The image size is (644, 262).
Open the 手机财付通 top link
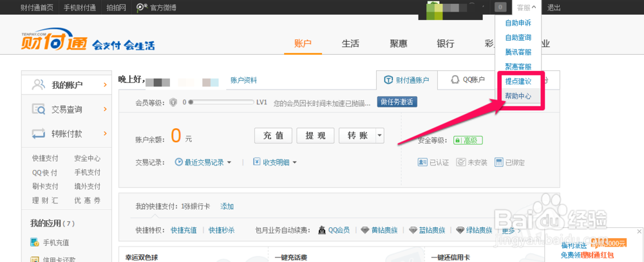[80, 7]
